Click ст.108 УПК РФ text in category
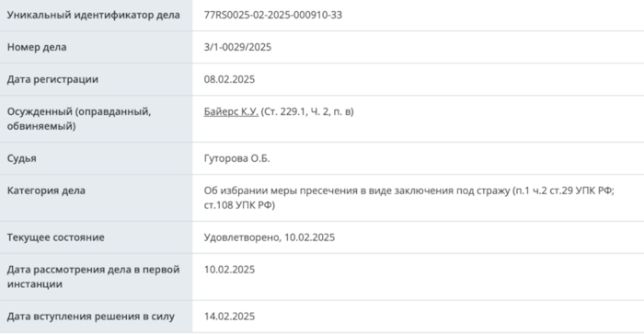Image resolution: width=644 pixels, height=335 pixels. 237,205
